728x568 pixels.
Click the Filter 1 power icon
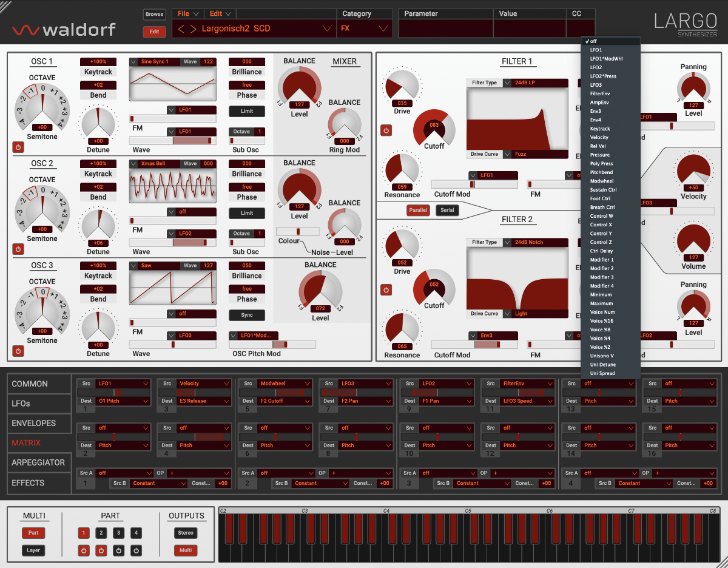[386, 130]
